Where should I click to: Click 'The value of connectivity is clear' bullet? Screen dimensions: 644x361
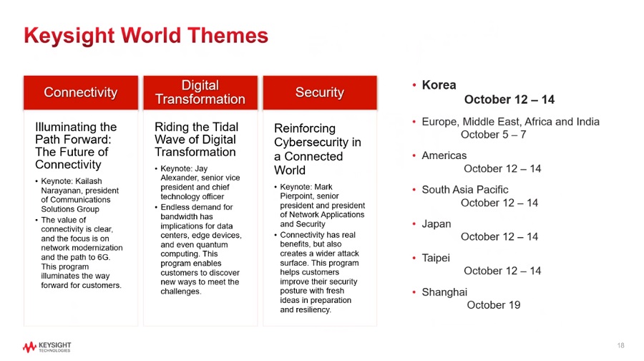point(79,252)
